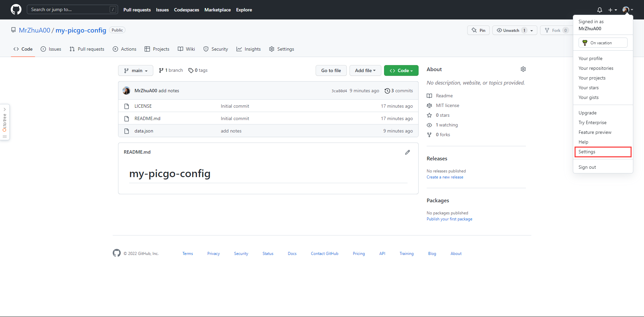Click Publish your first package

pyautogui.click(x=449, y=219)
